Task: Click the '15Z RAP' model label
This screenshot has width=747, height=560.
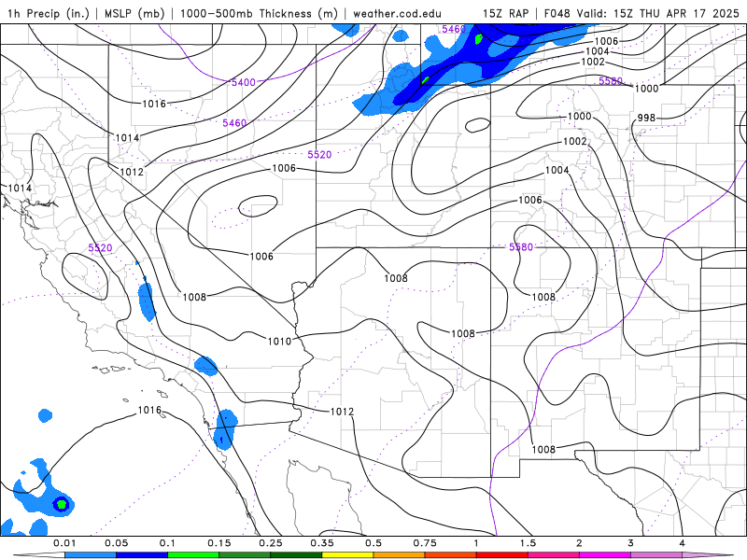Action: tap(505, 13)
